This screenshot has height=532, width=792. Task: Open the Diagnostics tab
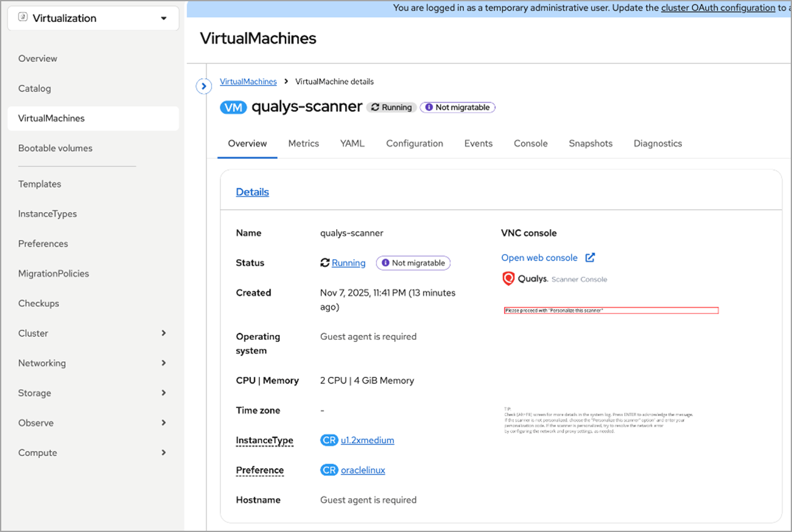tap(658, 143)
